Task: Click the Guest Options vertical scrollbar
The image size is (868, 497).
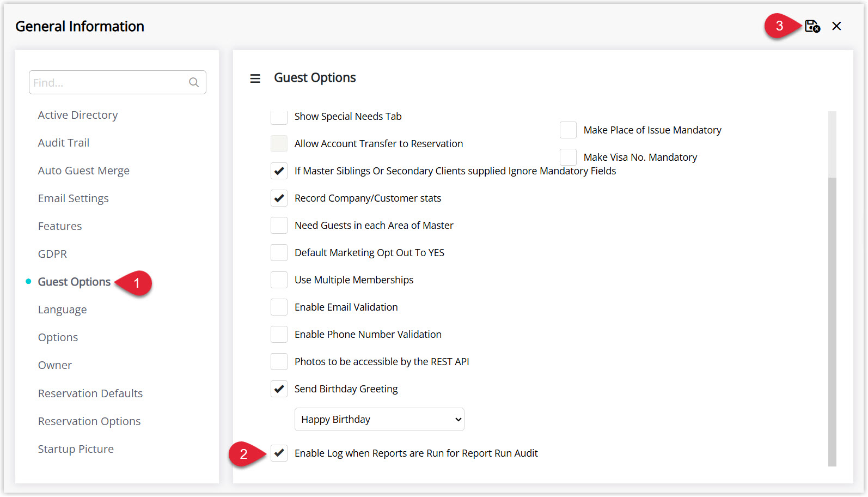Action: click(832, 322)
